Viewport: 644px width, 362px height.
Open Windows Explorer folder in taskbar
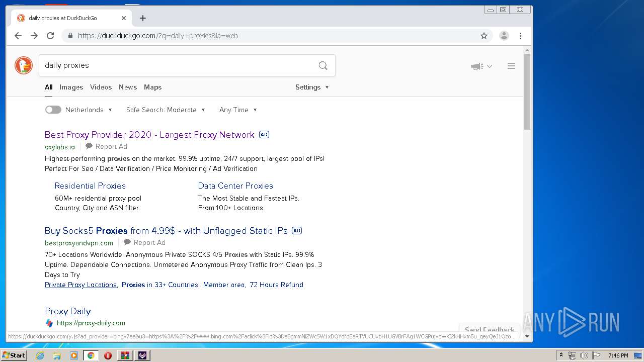click(x=57, y=355)
